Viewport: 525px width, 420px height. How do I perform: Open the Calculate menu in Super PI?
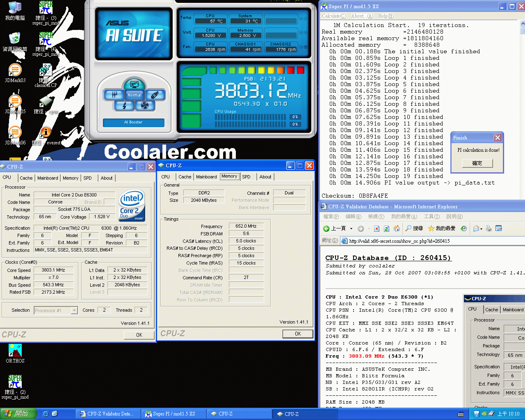point(334,16)
